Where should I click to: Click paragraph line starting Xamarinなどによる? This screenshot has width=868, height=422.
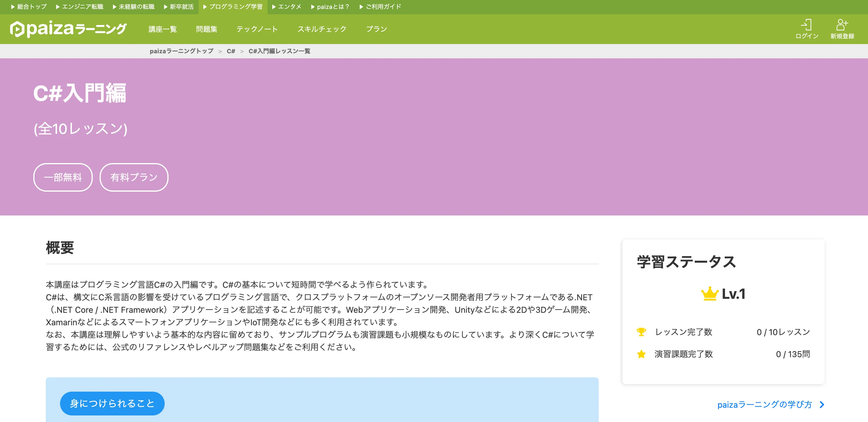[223, 322]
